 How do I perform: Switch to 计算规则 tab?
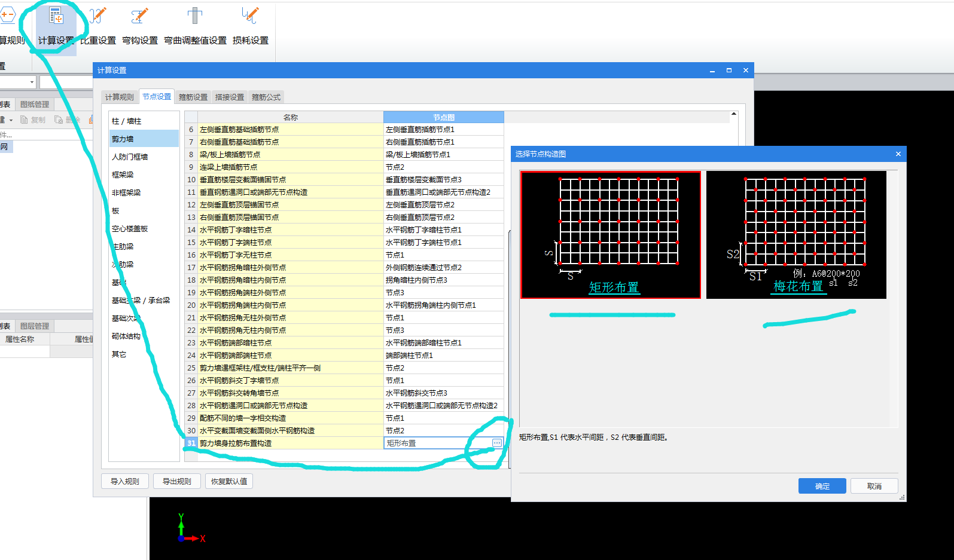tap(120, 97)
